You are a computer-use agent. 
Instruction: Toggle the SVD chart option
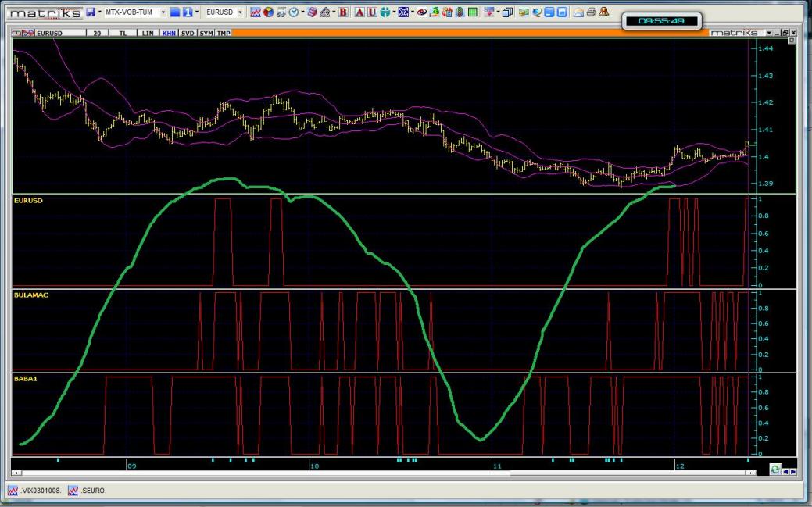(x=188, y=34)
